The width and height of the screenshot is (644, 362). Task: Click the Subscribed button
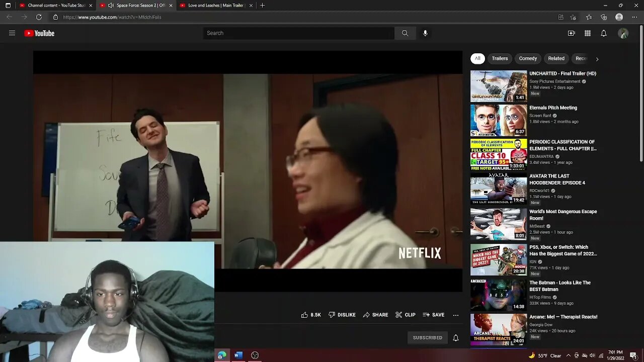click(428, 337)
